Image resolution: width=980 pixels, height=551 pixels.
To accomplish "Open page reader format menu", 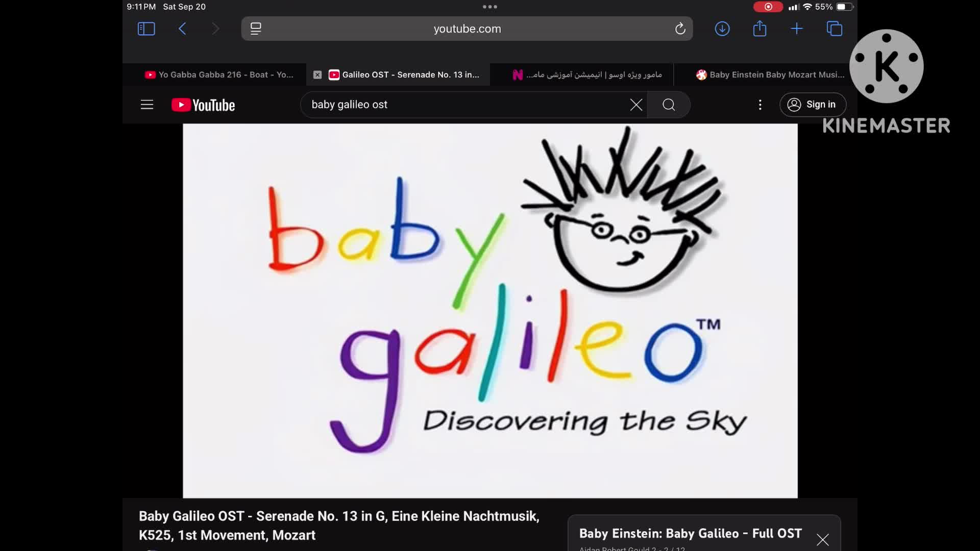I will pos(256,29).
